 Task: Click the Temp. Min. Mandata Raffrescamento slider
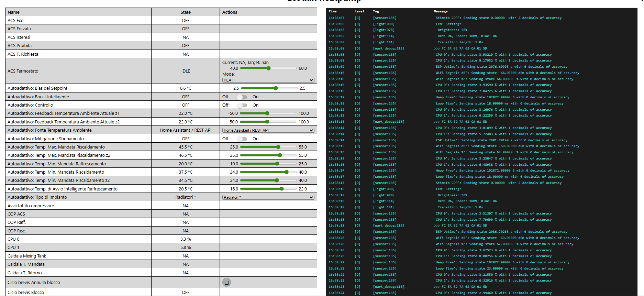pos(268,164)
